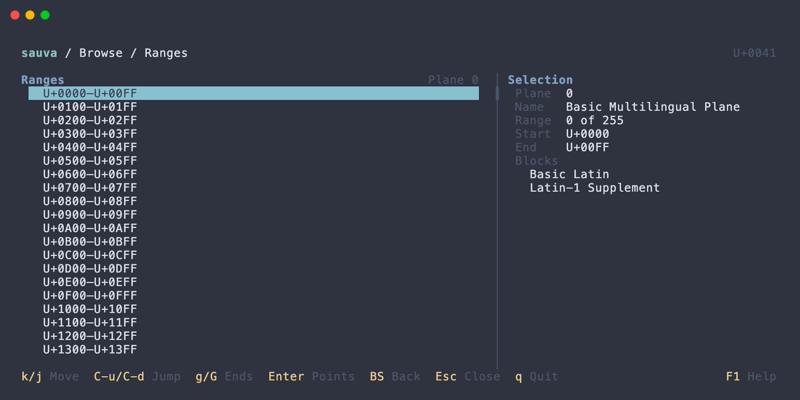Select the U+0200–U+02FF range row
800x400 pixels.
tap(254, 120)
